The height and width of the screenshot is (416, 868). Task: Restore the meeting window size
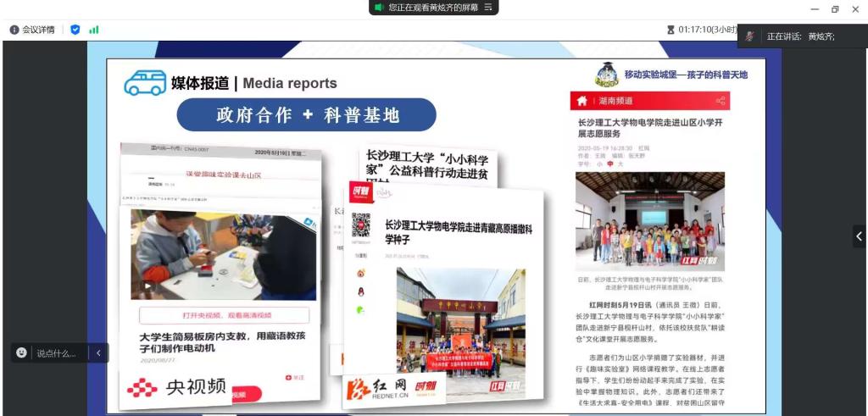[x=835, y=9]
